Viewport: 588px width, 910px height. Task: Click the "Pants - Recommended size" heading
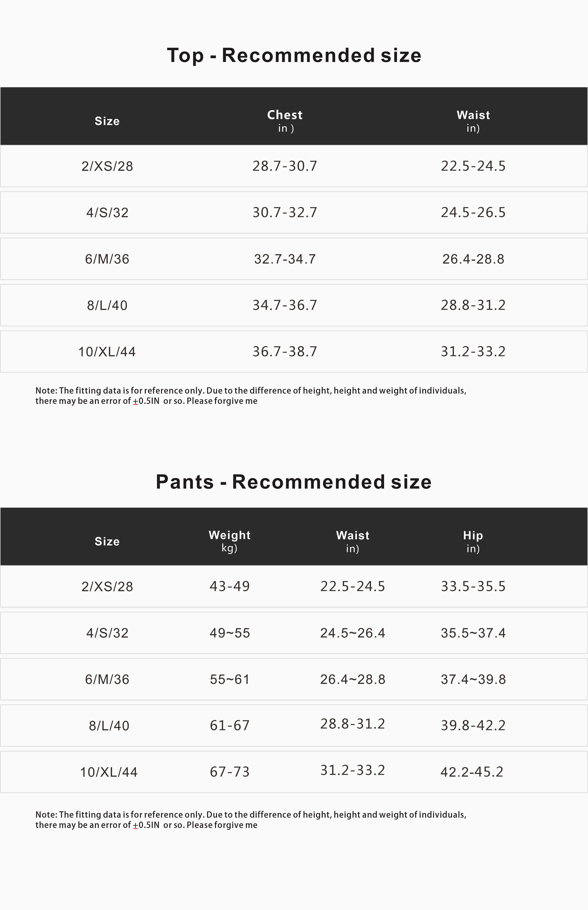click(x=294, y=482)
